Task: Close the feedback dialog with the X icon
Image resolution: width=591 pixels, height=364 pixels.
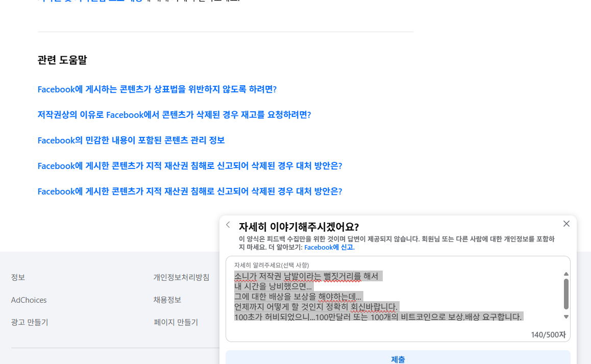Action: click(x=566, y=224)
